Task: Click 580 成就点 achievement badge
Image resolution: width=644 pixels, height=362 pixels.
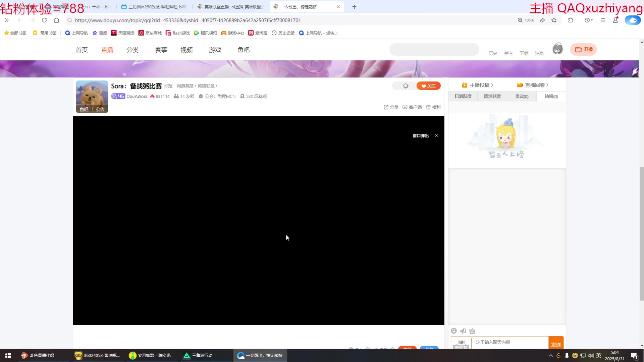Action: click(x=253, y=96)
